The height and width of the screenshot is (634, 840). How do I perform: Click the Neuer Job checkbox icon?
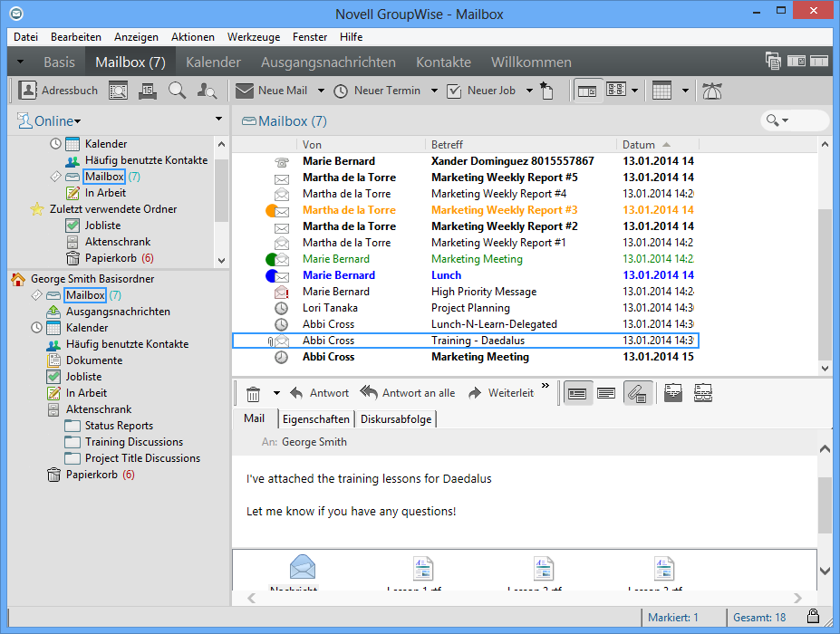(x=454, y=91)
